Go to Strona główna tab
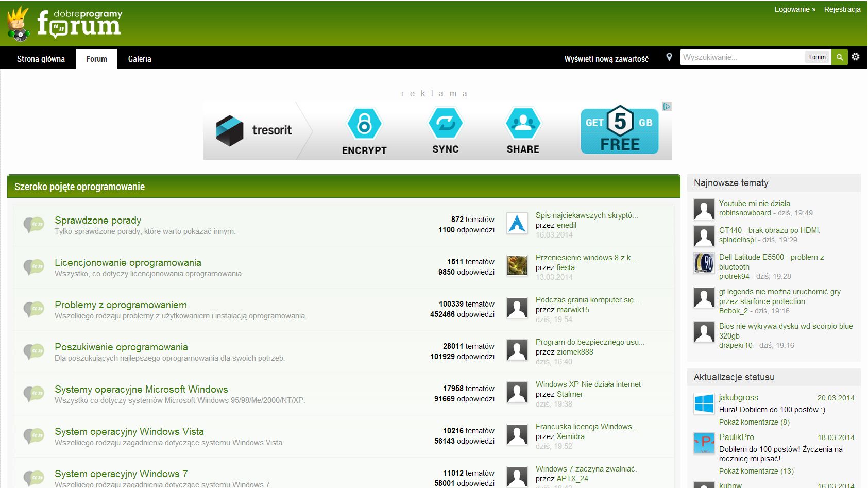 pos(41,59)
